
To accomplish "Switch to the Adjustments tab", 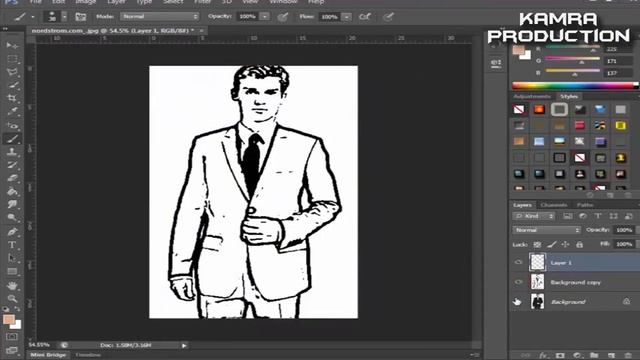I will pyautogui.click(x=532, y=97).
